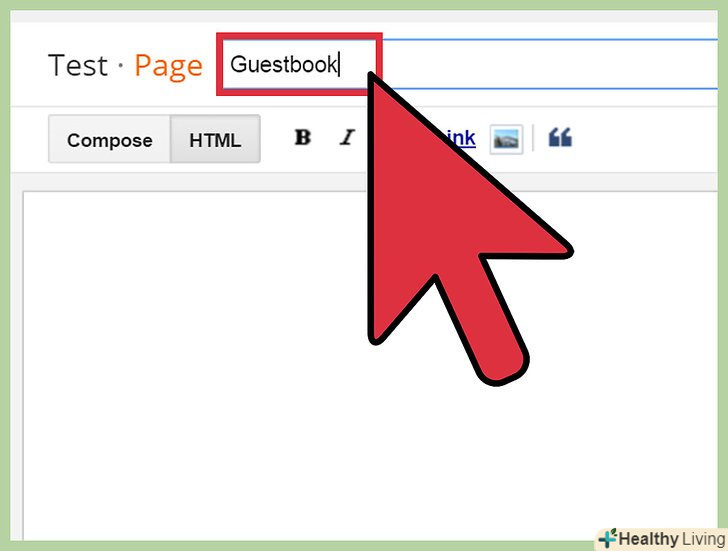The height and width of the screenshot is (551, 728).
Task: Switch to the Compose editor mode
Action: click(x=110, y=139)
